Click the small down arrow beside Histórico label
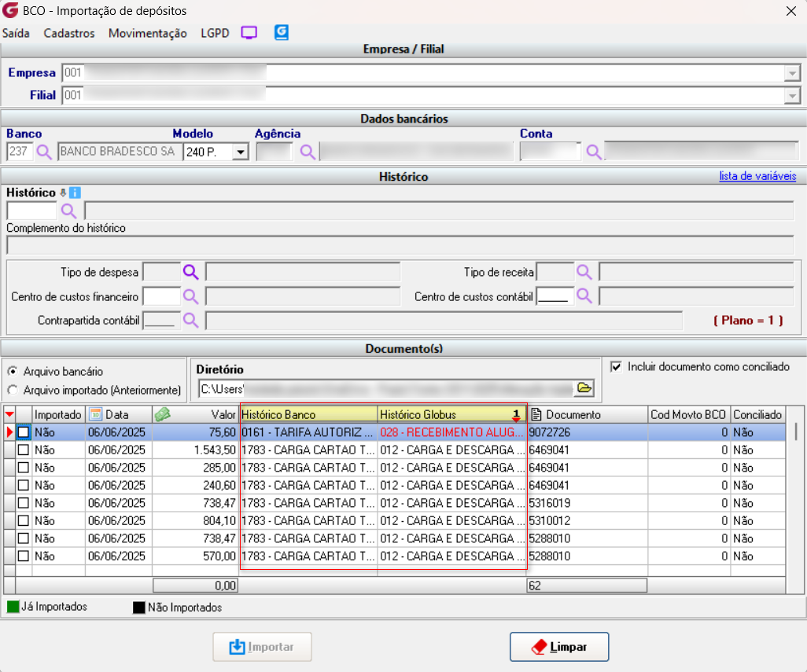807x672 pixels. pyautogui.click(x=63, y=193)
